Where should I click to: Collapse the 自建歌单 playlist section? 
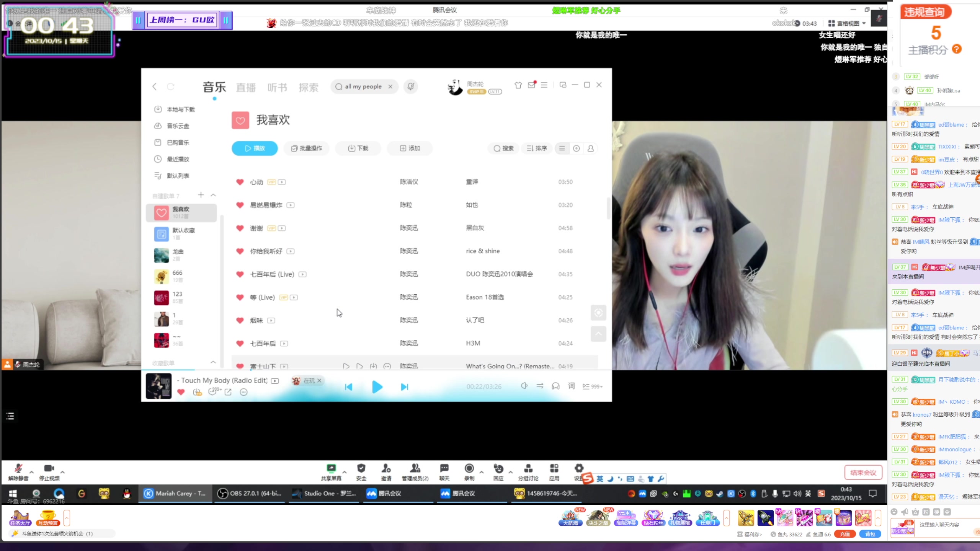click(213, 195)
